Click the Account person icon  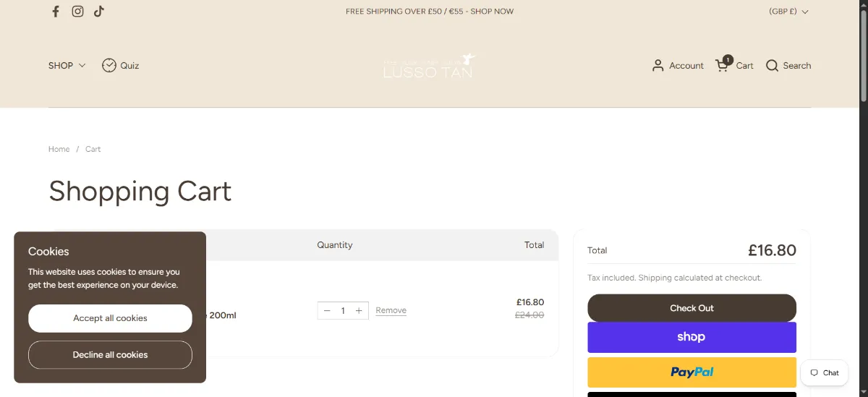pos(658,65)
